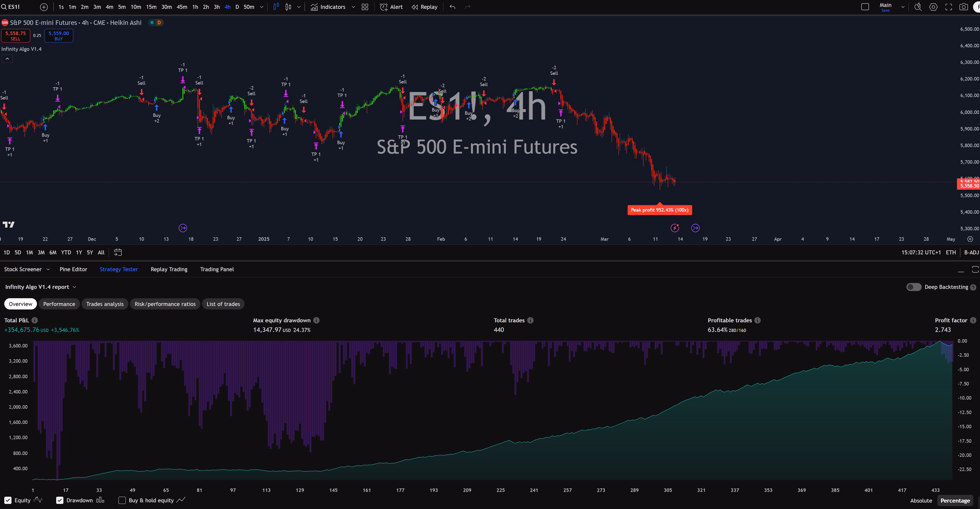Toggle Deep Backtesting switch
The image size is (980, 509).
[x=914, y=287]
